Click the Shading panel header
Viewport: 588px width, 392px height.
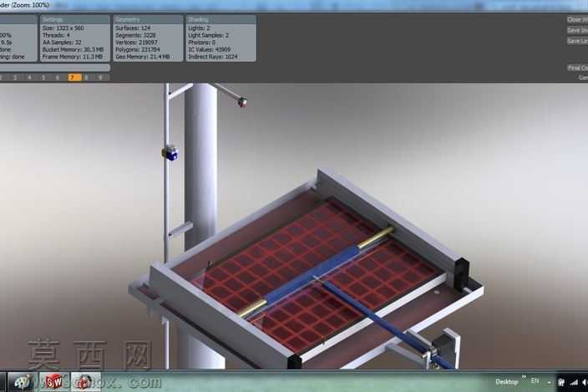coord(220,19)
